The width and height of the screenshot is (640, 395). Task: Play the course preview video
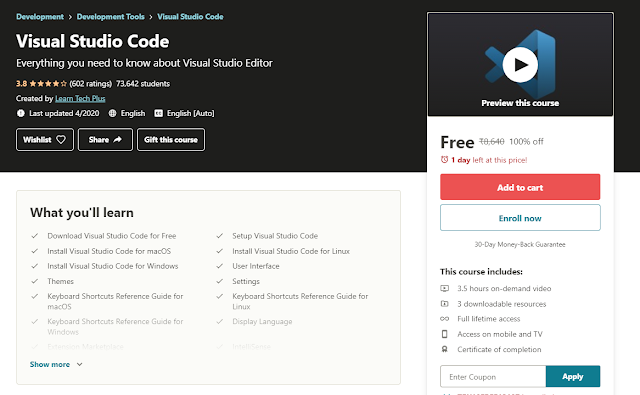coord(520,65)
